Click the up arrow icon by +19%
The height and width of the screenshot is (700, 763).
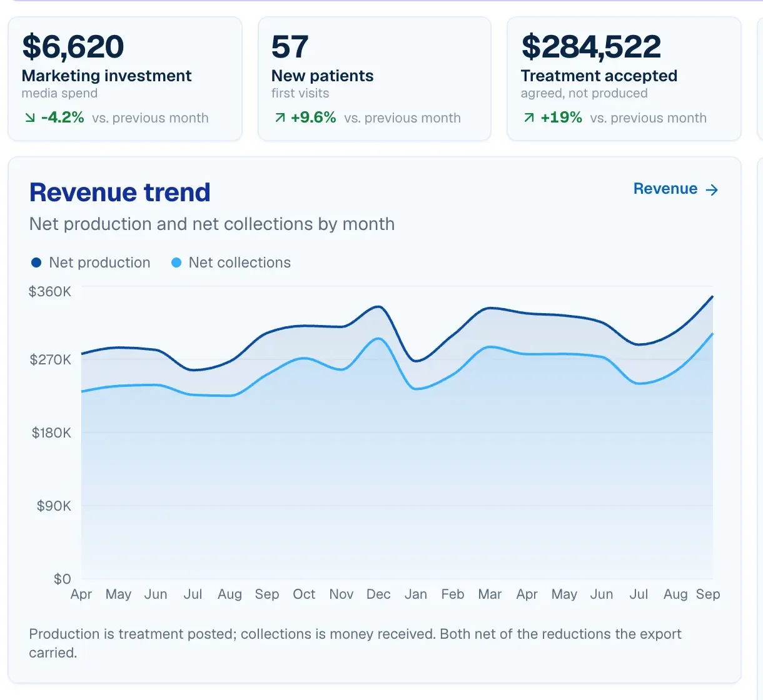point(529,117)
